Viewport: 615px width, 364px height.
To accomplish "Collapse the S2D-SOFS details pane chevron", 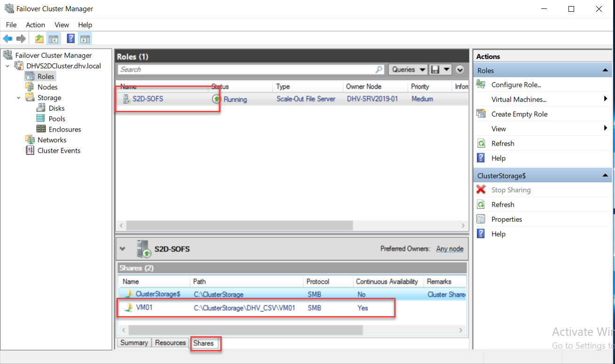I will click(123, 249).
